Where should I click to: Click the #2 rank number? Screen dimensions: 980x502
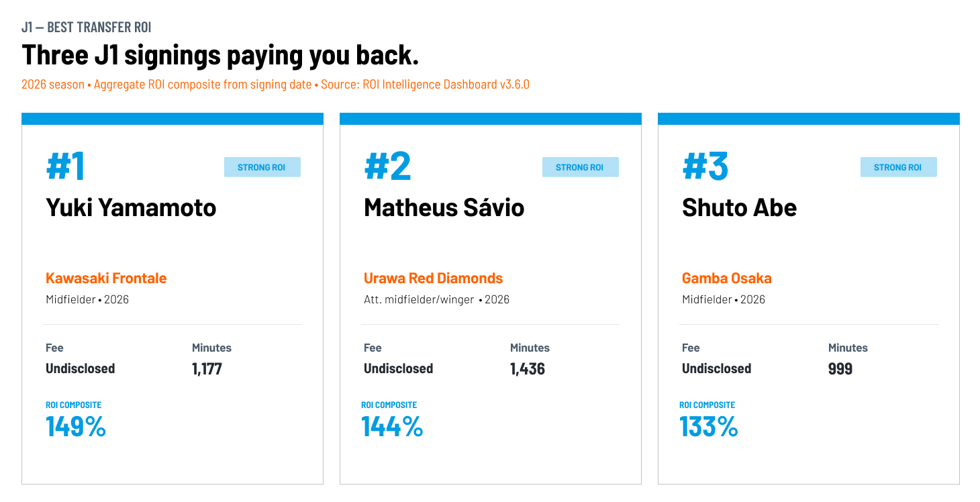(387, 166)
